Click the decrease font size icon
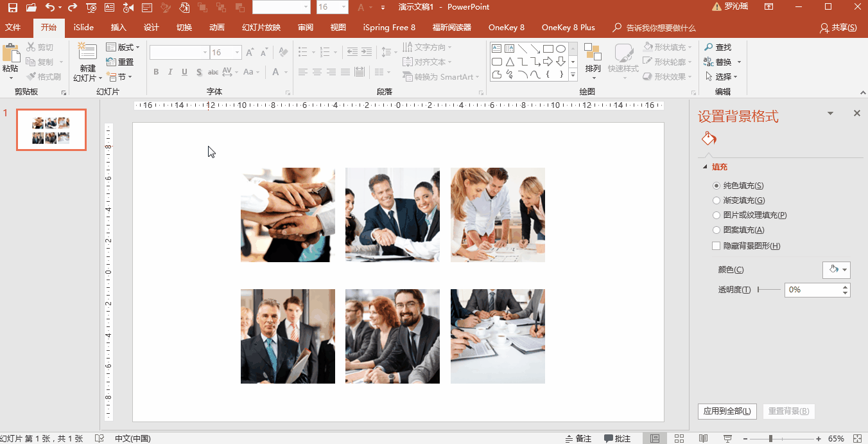This screenshot has width=868, height=444. pyautogui.click(x=264, y=53)
